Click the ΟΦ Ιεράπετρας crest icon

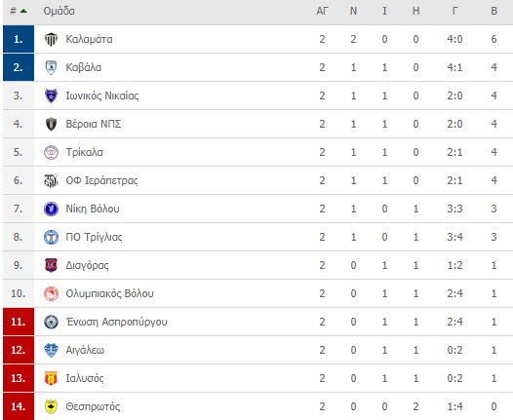[x=51, y=180]
